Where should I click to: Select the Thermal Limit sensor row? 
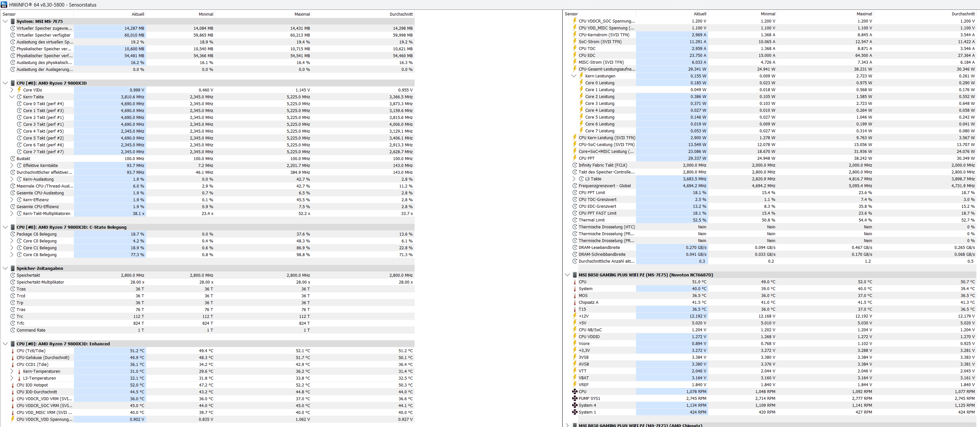592,220
